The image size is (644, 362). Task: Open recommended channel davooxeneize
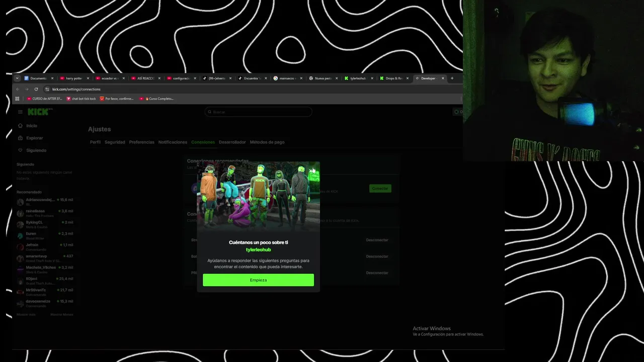[x=45, y=303]
